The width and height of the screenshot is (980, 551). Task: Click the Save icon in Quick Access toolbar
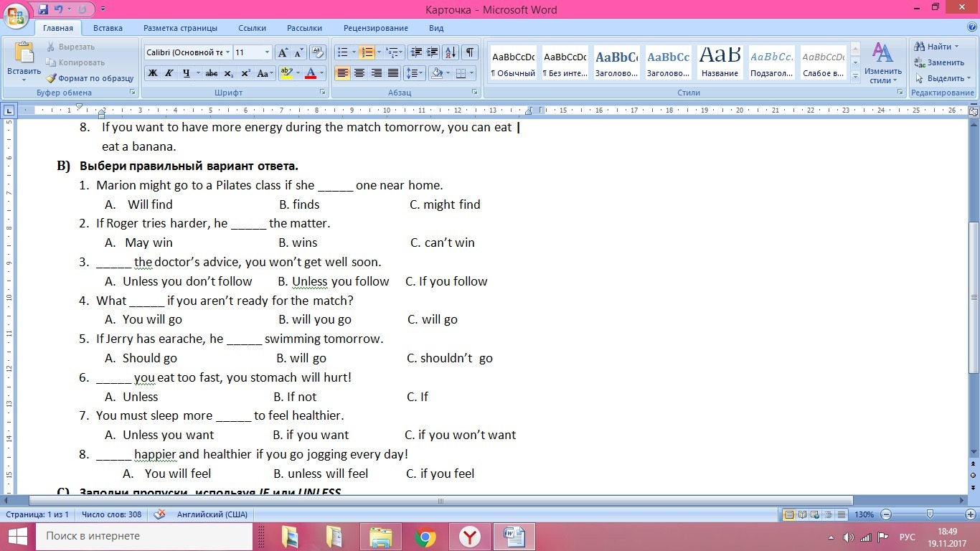pos(43,9)
